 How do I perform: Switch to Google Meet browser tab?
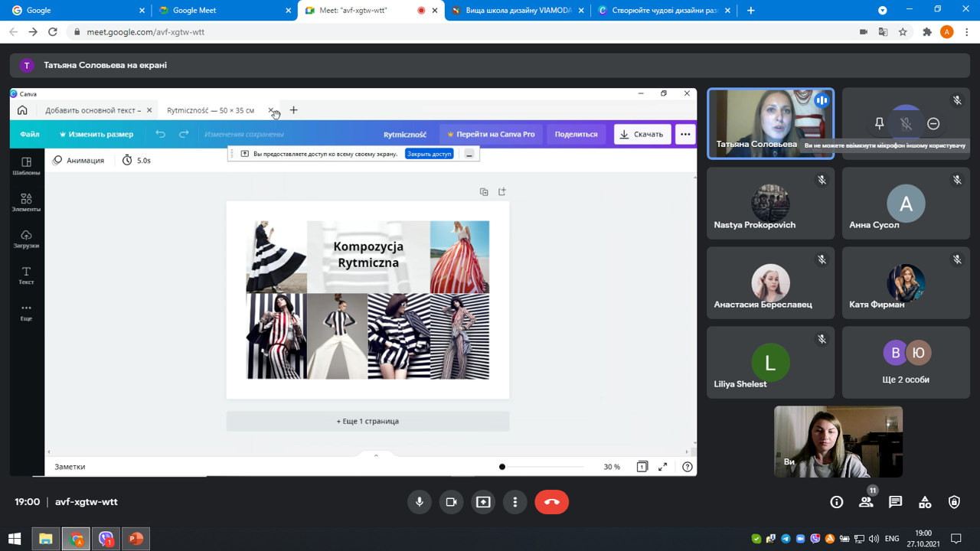pyautogui.click(x=224, y=11)
